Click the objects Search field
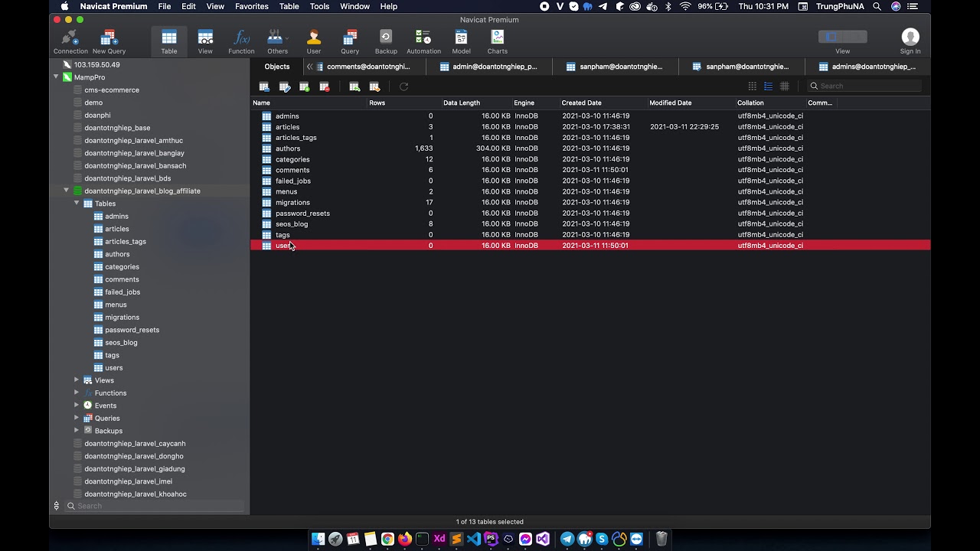 pyautogui.click(x=864, y=86)
